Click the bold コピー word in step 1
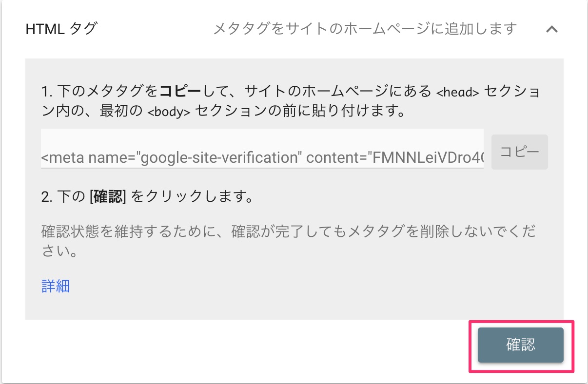Screen dimensions: 588x384 (180, 91)
